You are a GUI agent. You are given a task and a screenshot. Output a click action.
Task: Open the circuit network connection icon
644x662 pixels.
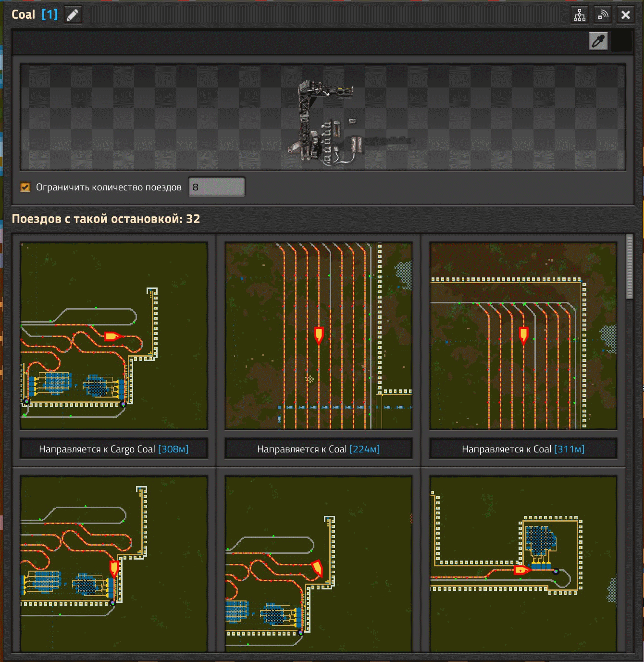pyautogui.click(x=580, y=15)
